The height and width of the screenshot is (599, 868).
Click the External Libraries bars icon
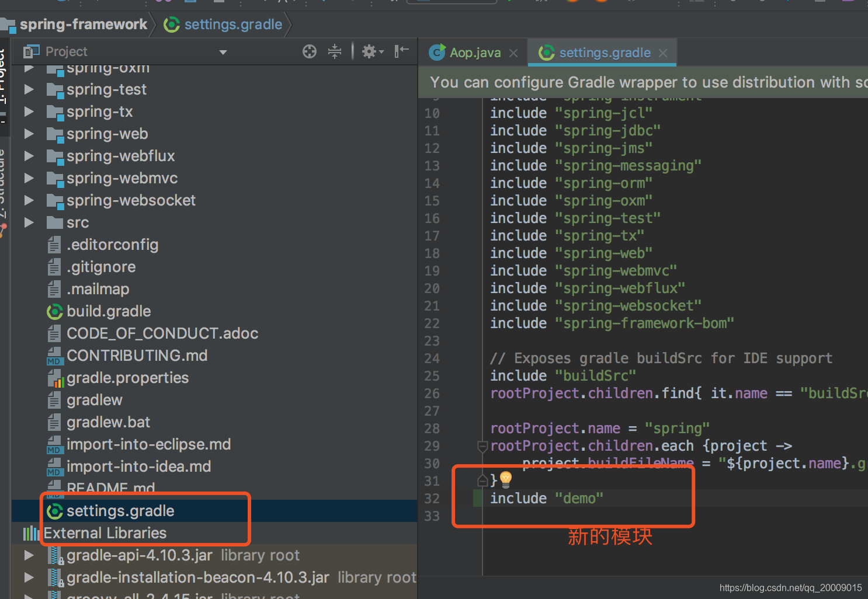(x=30, y=533)
